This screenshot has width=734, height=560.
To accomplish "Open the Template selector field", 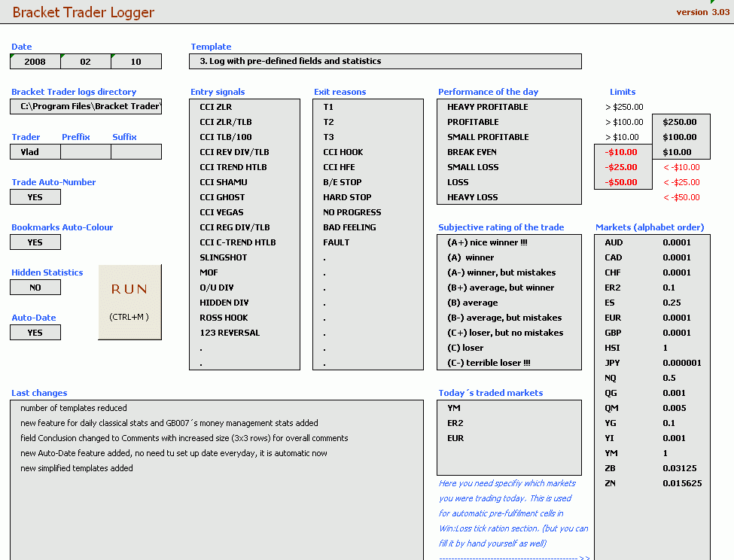I will point(385,61).
